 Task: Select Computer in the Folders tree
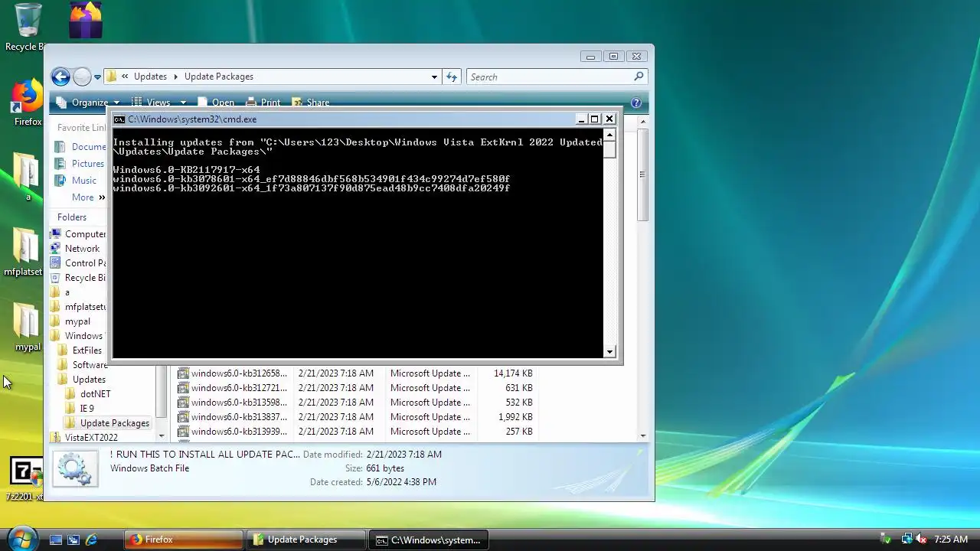click(77, 234)
